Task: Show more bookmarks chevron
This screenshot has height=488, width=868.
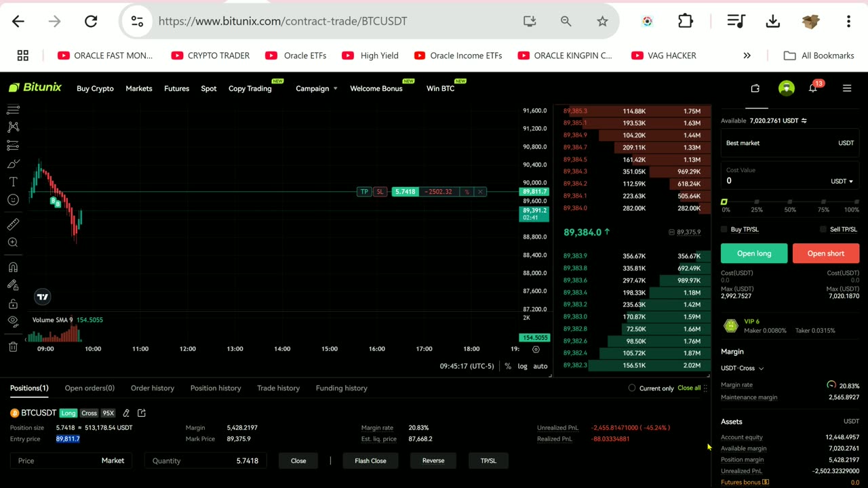Action: click(x=747, y=56)
